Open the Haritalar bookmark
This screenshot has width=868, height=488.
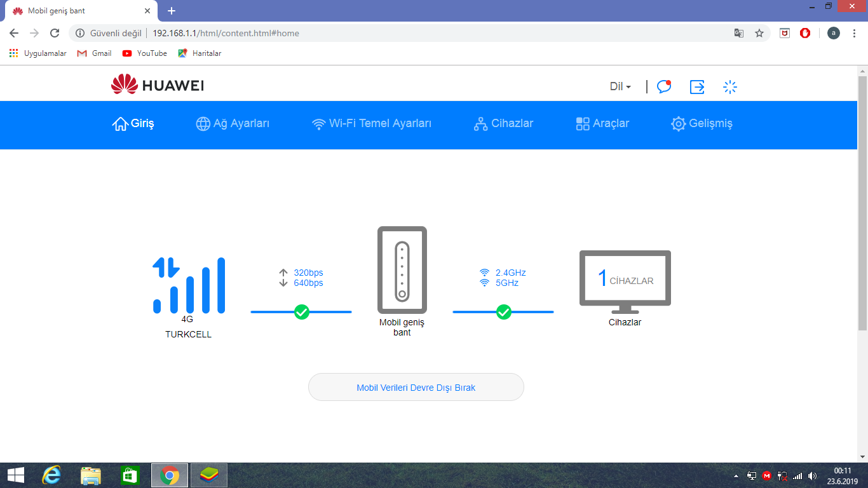[200, 53]
